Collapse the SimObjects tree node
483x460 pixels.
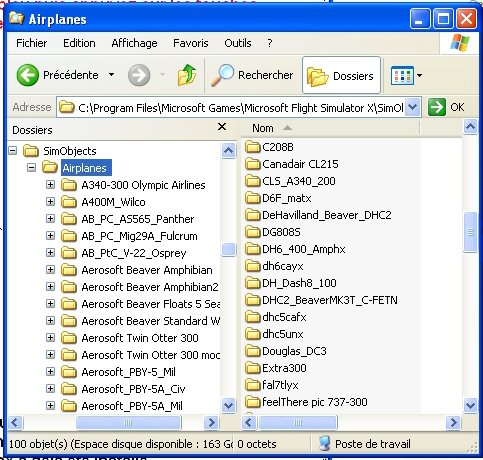point(13,151)
